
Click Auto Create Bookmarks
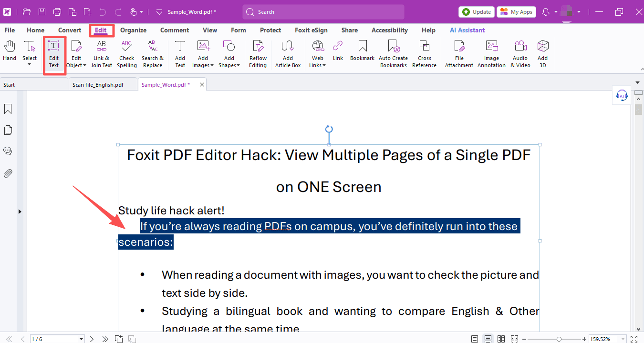pyautogui.click(x=394, y=54)
